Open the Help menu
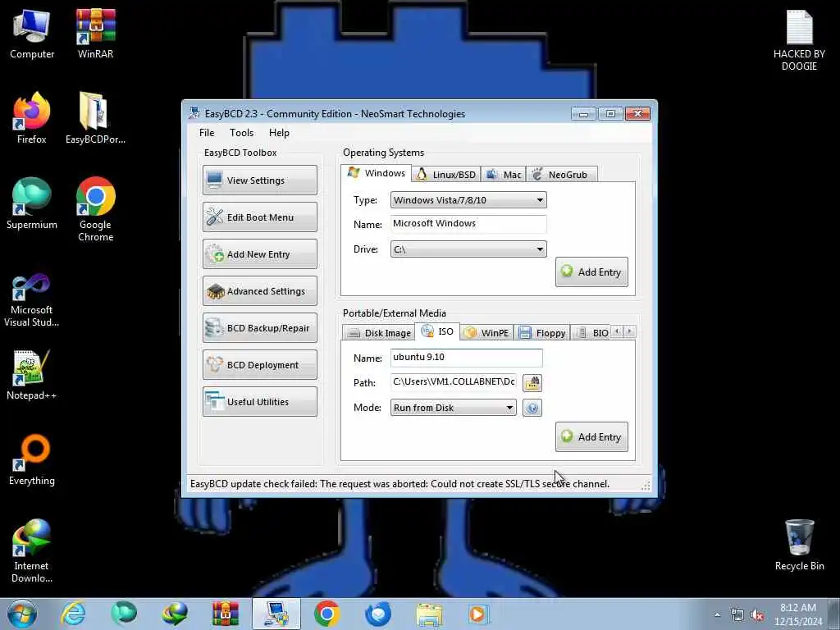The image size is (840, 630). 279,133
